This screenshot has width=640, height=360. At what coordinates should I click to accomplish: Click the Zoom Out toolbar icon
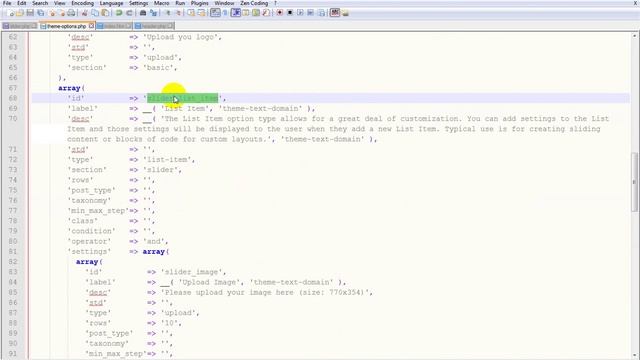pyautogui.click(x=179, y=13)
